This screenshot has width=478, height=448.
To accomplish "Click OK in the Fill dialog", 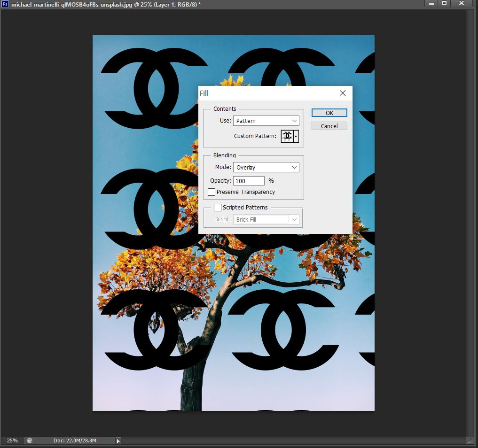I will [x=329, y=113].
